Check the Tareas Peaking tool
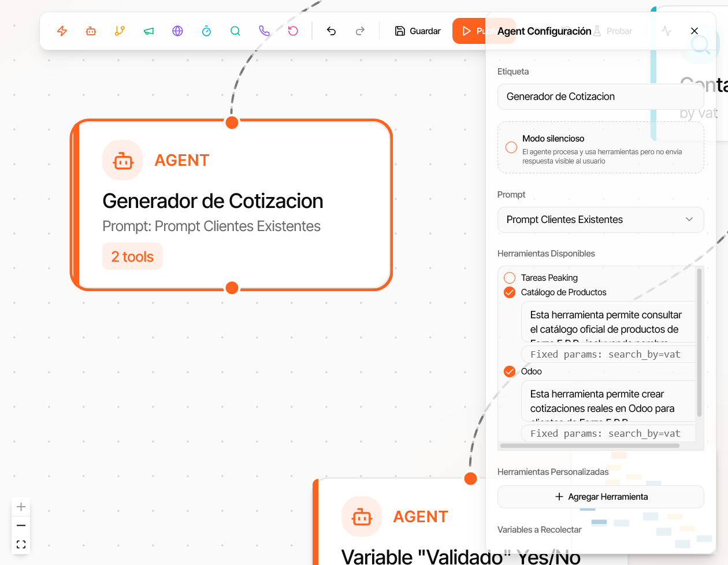 pos(510,278)
